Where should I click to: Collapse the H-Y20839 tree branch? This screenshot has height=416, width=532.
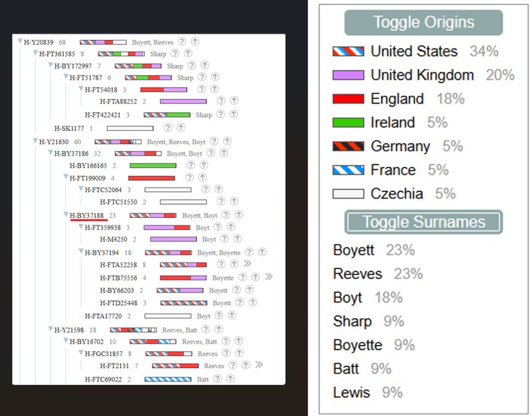coord(20,41)
